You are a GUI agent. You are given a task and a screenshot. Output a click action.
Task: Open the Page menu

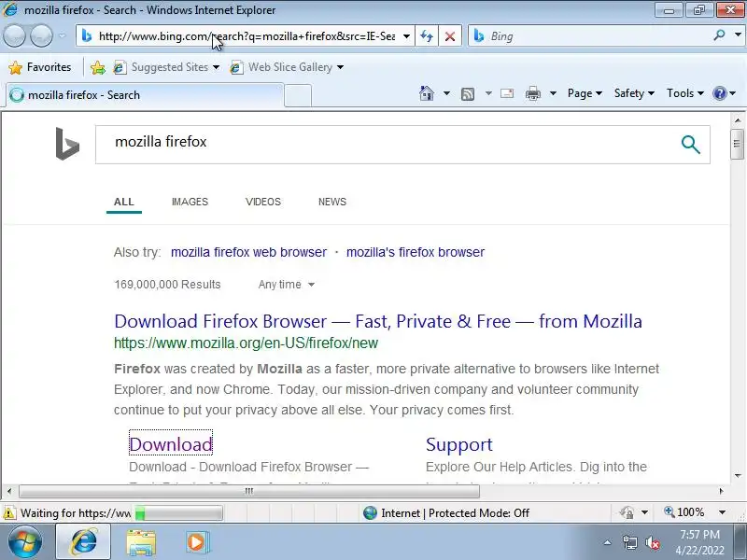(585, 93)
